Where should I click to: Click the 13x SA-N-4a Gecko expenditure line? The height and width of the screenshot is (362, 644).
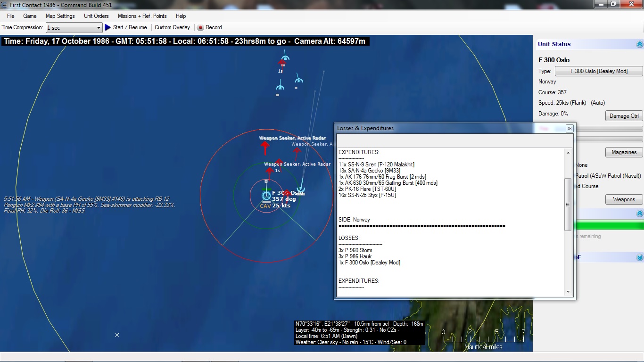369,171
